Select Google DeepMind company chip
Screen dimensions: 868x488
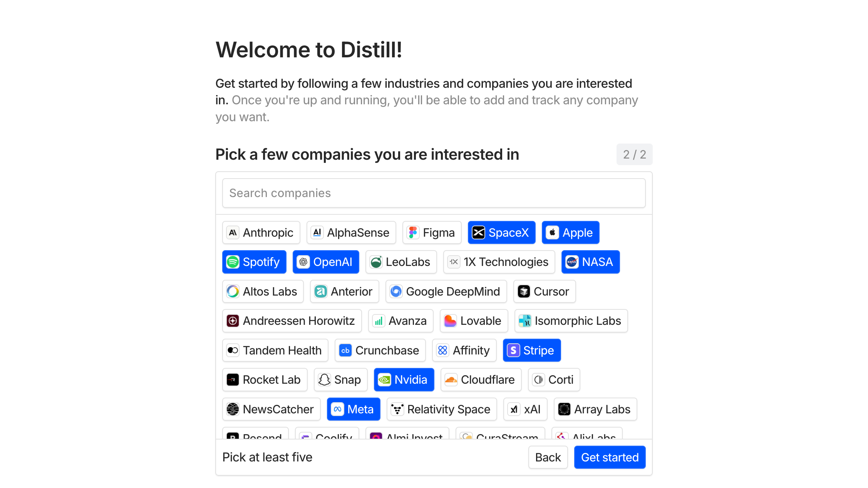click(x=446, y=291)
